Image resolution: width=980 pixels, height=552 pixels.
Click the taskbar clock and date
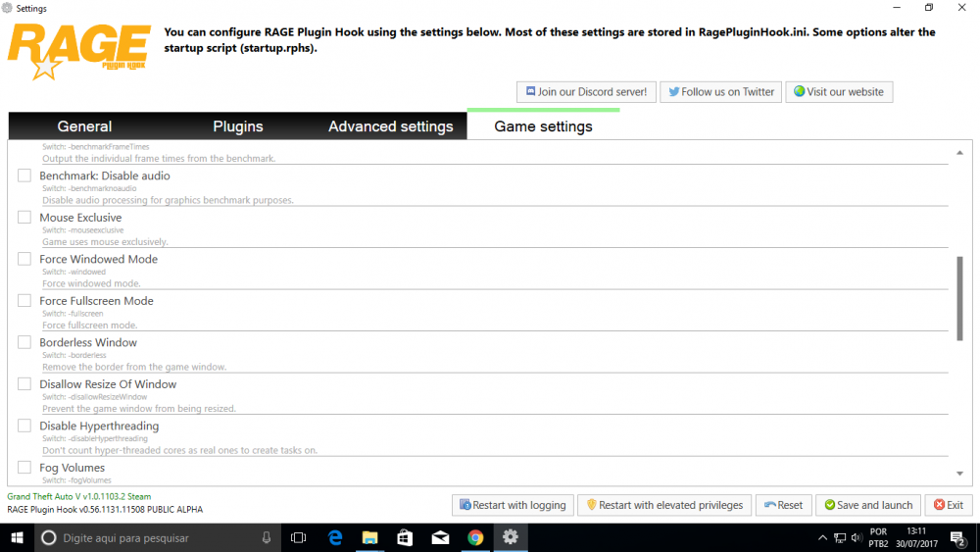tap(916, 537)
